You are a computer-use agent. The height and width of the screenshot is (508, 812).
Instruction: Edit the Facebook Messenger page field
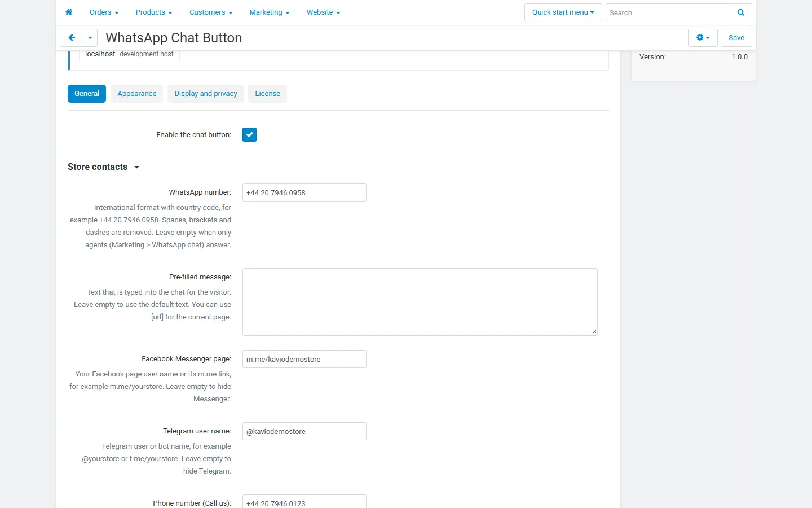[x=304, y=359]
